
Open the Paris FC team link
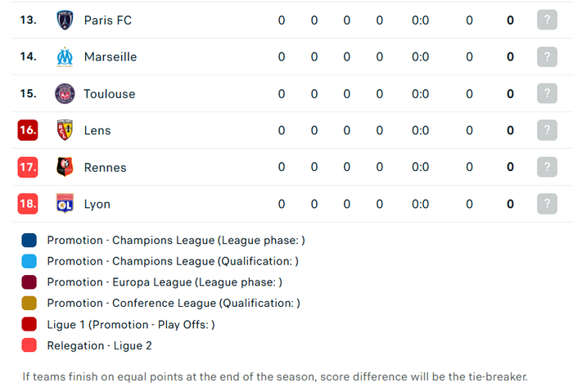[x=108, y=20]
